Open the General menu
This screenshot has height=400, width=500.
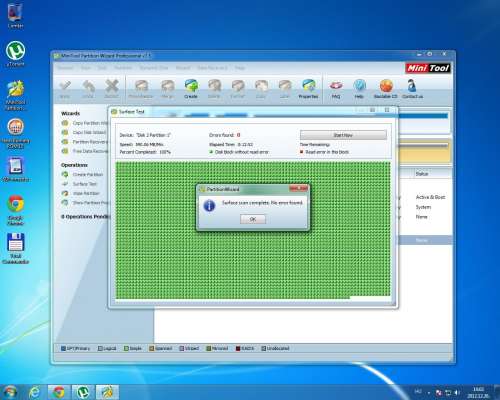[x=65, y=68]
